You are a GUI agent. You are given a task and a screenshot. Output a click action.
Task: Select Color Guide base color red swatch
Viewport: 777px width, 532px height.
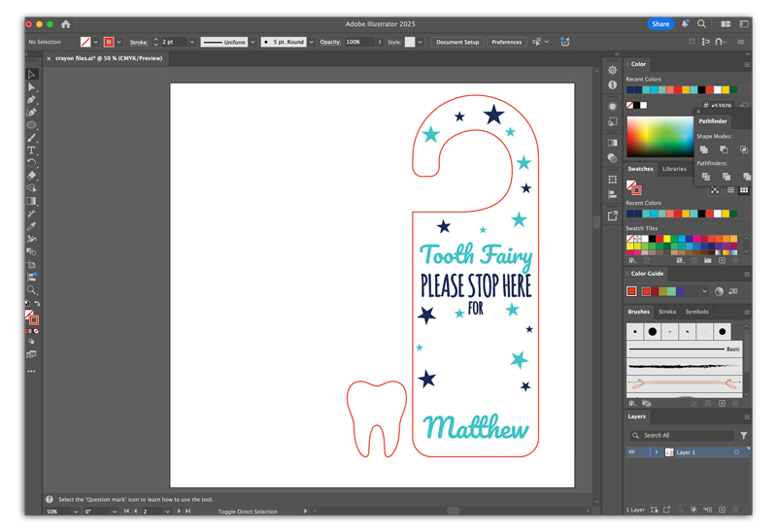pyautogui.click(x=631, y=291)
